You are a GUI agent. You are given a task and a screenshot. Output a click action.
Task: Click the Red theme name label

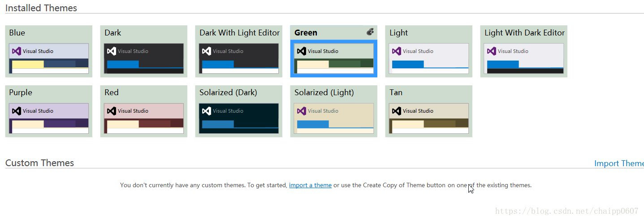pos(112,92)
